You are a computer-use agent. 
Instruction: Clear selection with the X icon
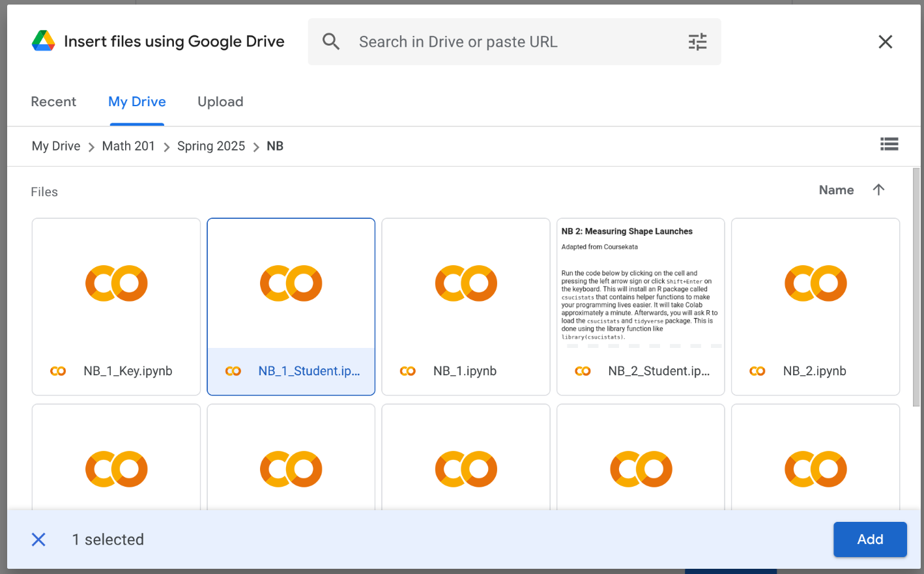pyautogui.click(x=39, y=539)
